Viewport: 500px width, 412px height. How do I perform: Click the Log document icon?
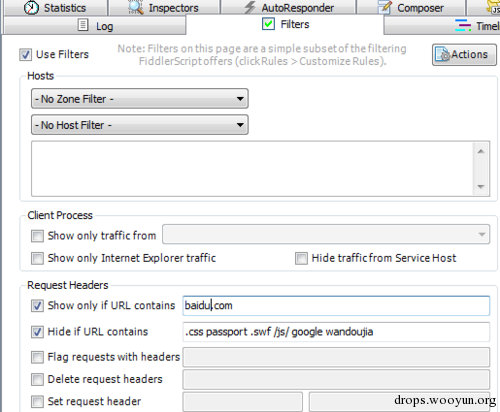83,25
